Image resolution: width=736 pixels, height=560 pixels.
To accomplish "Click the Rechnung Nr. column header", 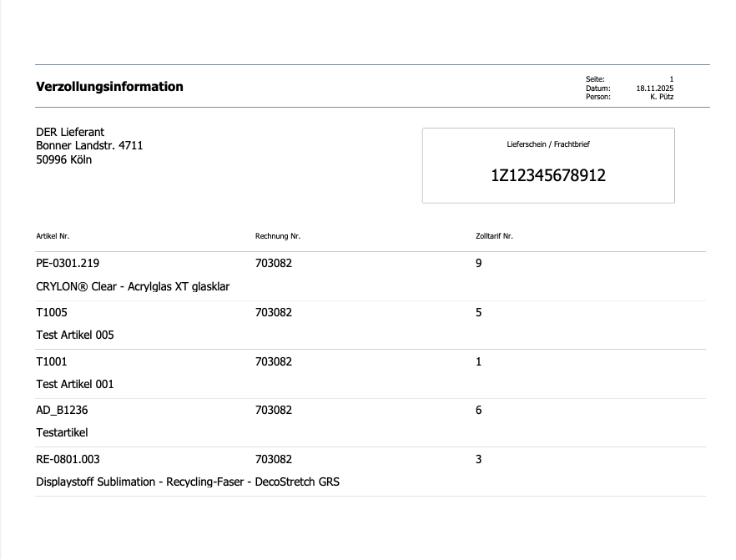I will pyautogui.click(x=277, y=236).
